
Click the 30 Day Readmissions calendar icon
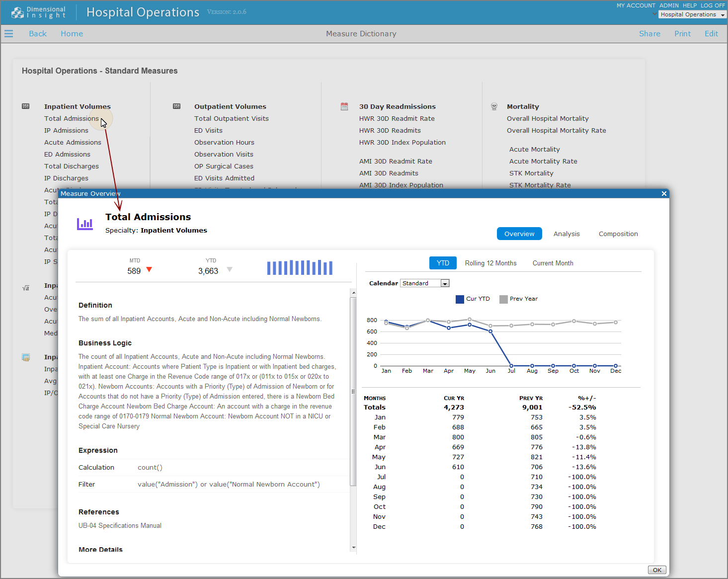344,106
